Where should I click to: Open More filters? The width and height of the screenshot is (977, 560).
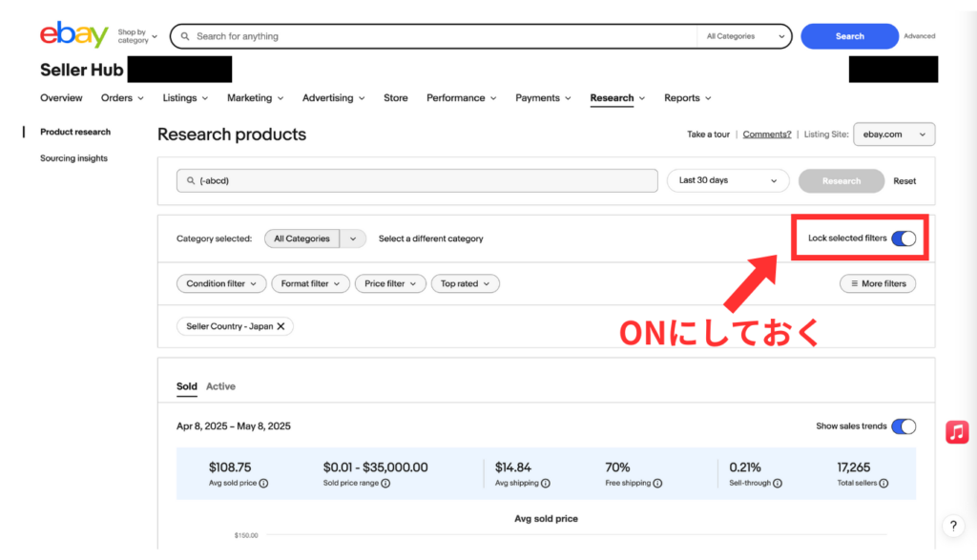(878, 284)
